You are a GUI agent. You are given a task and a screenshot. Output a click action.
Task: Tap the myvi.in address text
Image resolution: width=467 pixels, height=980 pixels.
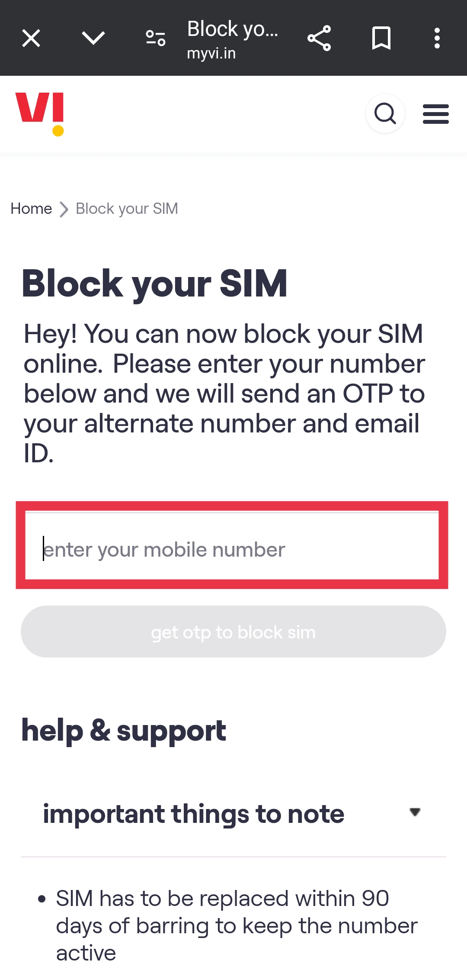click(x=211, y=53)
